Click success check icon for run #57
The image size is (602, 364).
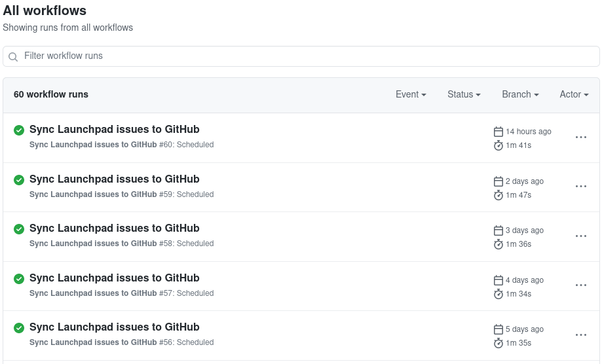tap(19, 279)
